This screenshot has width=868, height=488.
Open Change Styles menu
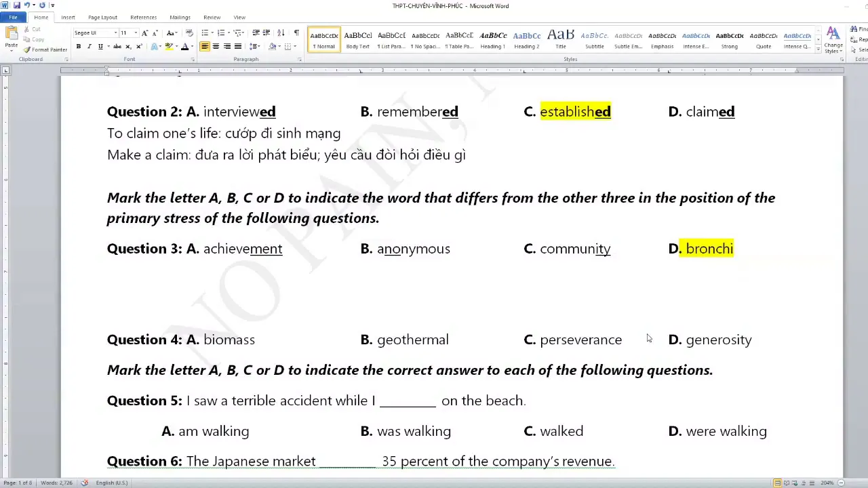[833, 41]
